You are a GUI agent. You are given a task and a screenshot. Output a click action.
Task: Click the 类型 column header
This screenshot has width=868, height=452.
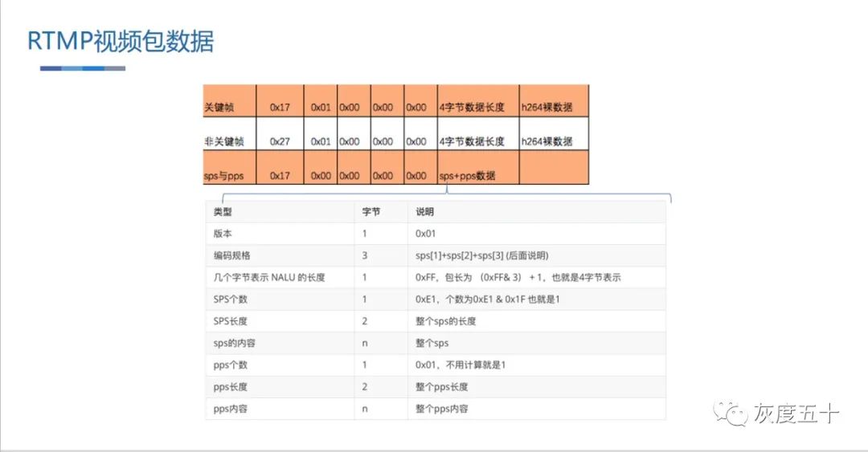222,212
